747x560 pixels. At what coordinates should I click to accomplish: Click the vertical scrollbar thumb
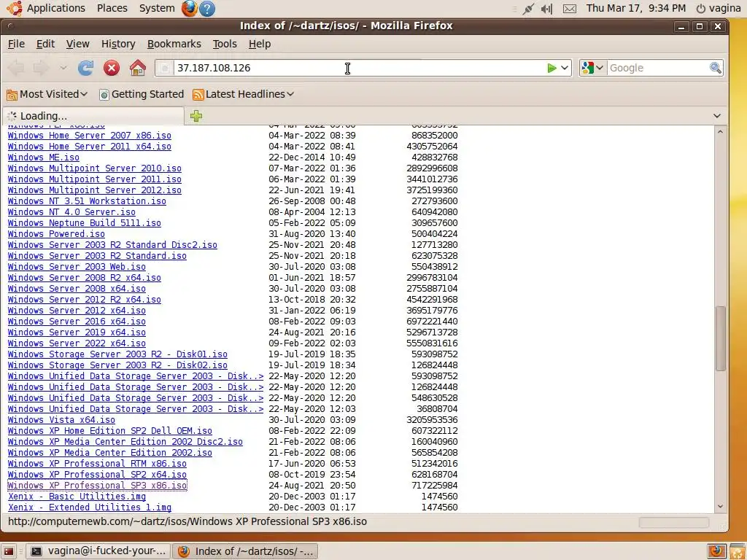(720, 338)
